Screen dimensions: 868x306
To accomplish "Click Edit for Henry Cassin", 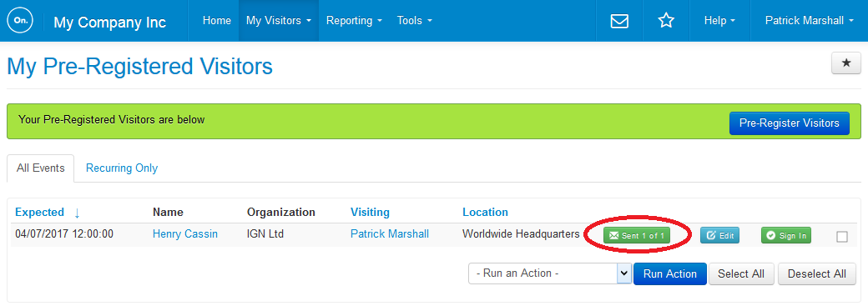I will pos(719,235).
